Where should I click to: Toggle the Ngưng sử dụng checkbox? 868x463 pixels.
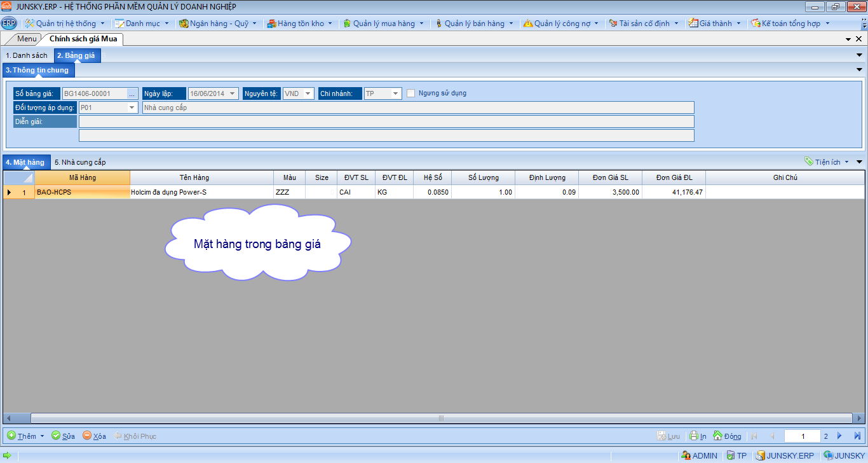coord(411,93)
